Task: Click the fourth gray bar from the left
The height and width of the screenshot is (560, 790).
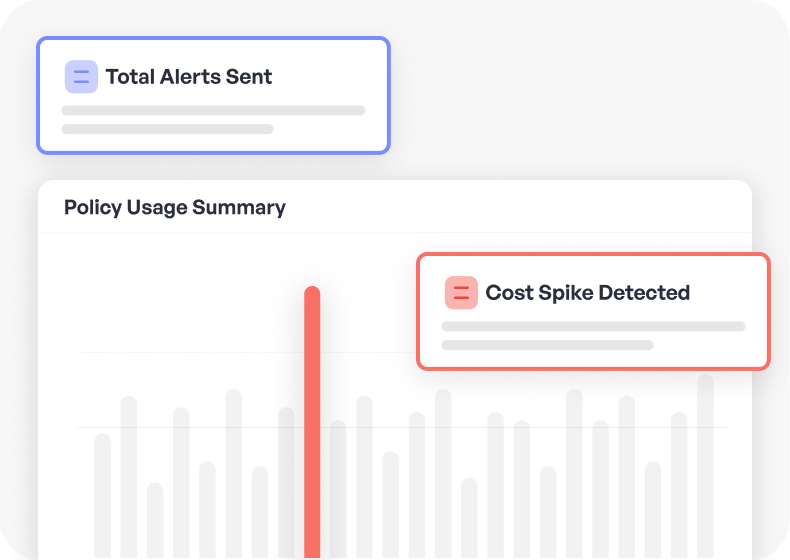Action: (181, 482)
